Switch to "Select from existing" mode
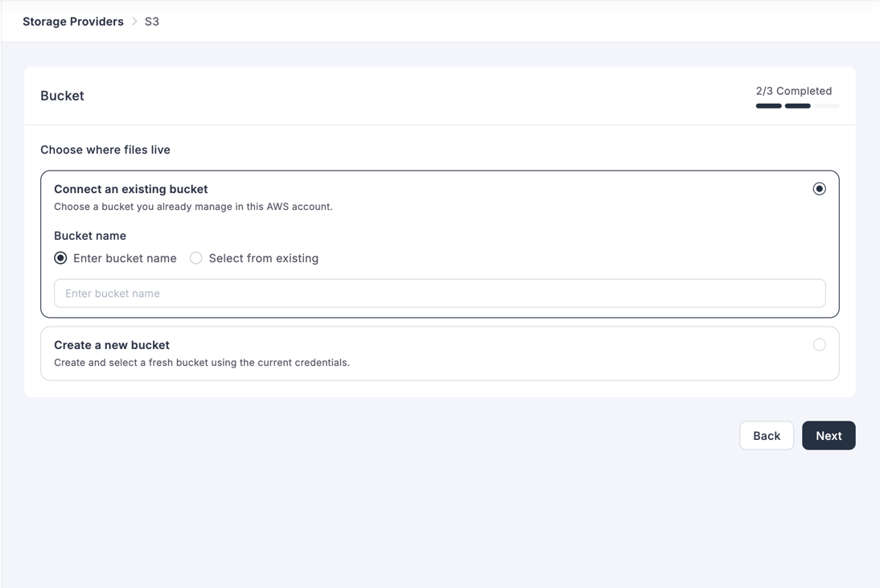880x588 pixels. (x=195, y=257)
